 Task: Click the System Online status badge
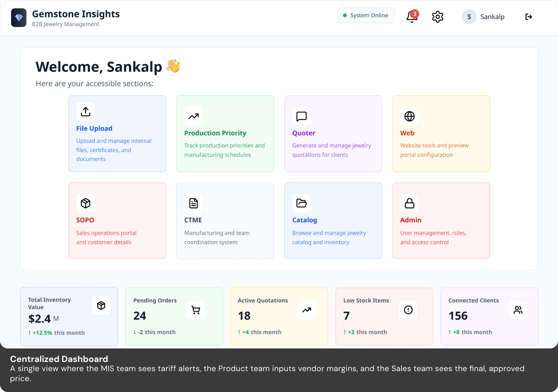[x=366, y=15]
